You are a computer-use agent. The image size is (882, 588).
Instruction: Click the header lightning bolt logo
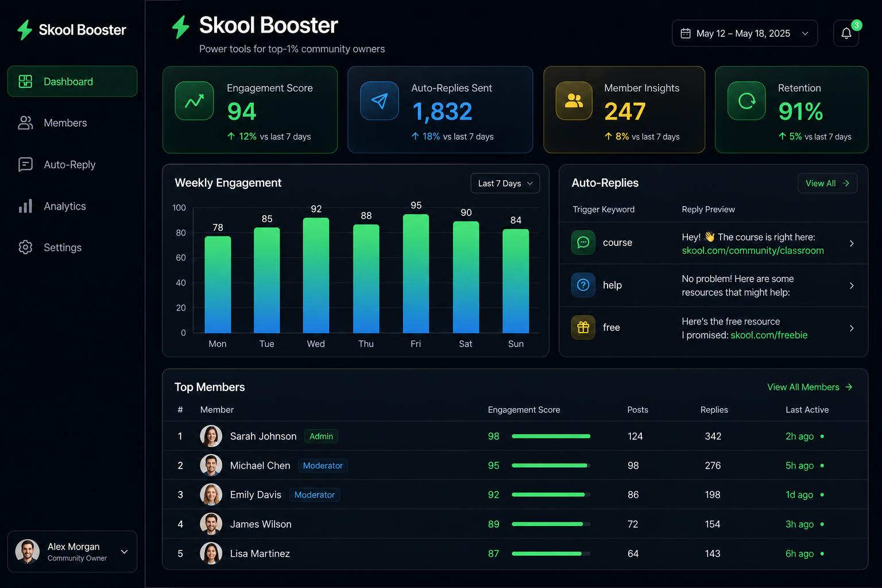pos(180,27)
